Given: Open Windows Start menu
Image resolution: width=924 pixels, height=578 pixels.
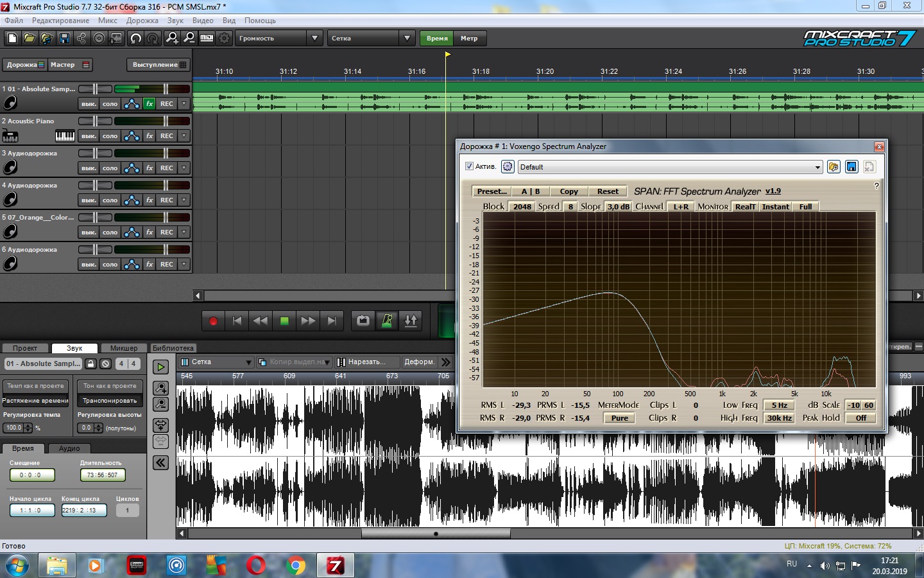Looking at the screenshot, I should [17, 566].
